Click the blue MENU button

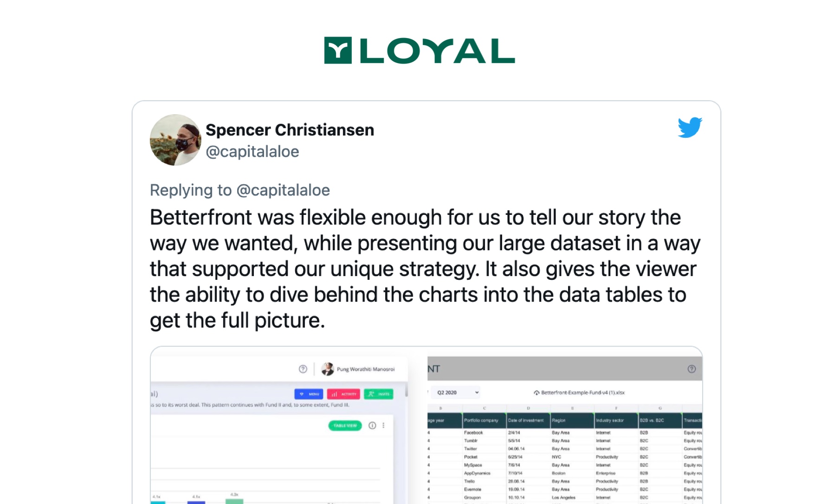point(309,394)
